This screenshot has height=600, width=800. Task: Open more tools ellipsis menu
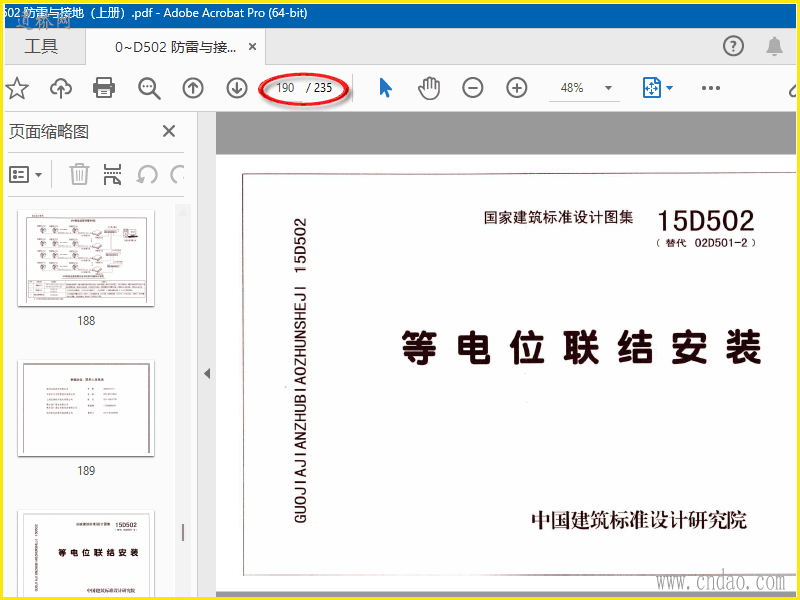coord(711,88)
